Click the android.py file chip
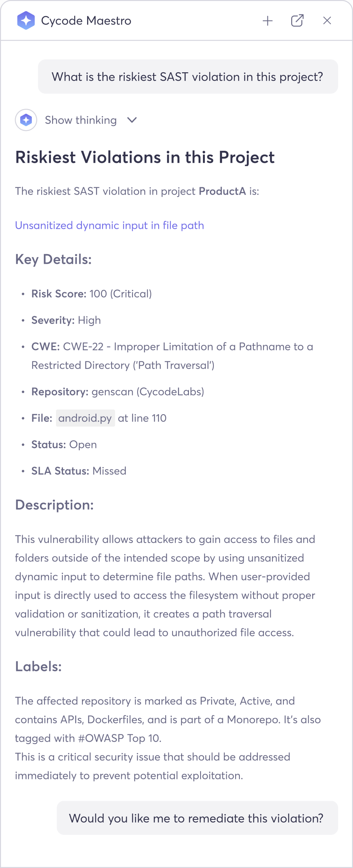This screenshot has width=353, height=868. [85, 418]
